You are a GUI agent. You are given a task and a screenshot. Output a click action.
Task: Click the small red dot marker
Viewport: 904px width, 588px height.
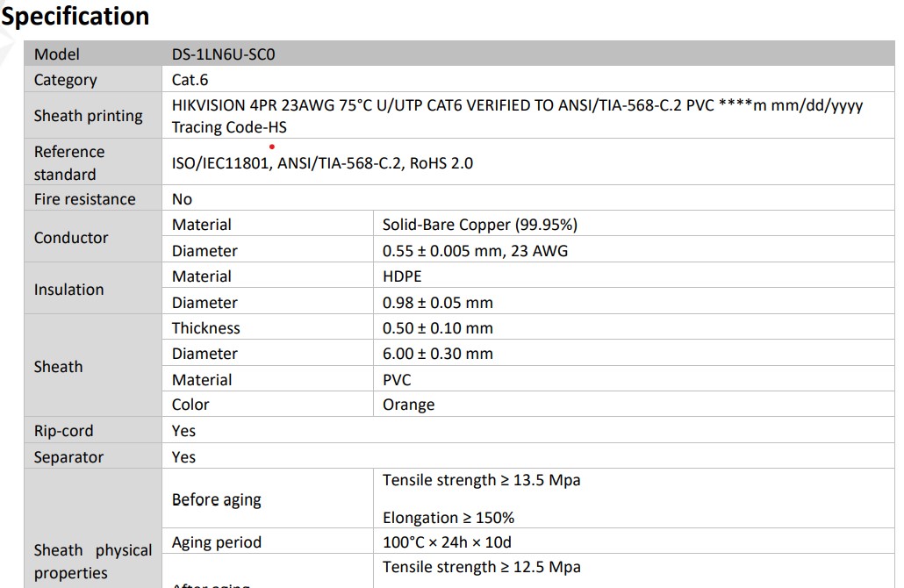[x=272, y=147]
